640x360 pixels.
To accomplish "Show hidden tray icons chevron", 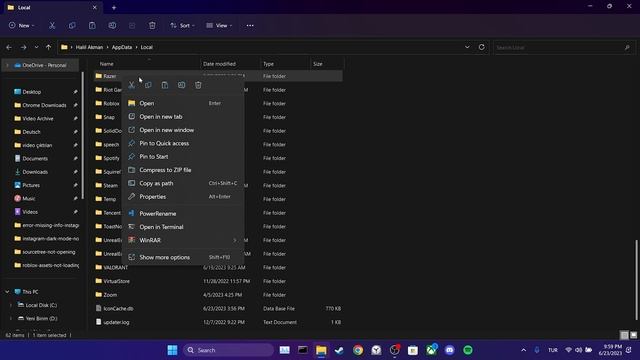I will tap(523, 350).
